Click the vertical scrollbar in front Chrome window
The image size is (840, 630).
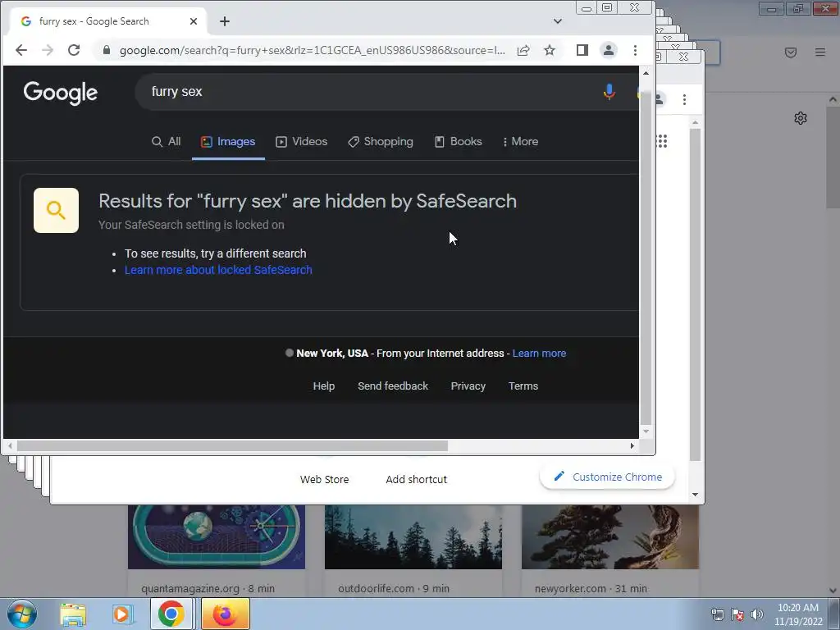pyautogui.click(x=646, y=257)
